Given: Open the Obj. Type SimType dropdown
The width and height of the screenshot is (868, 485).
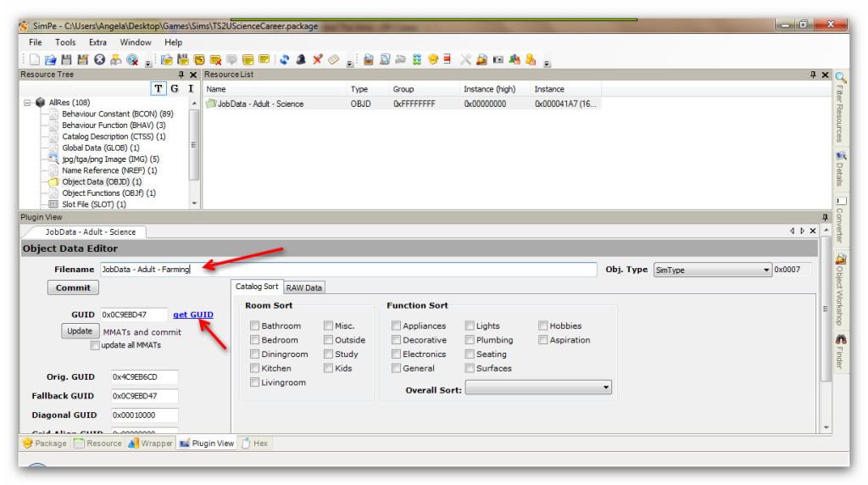Looking at the screenshot, I should (x=766, y=270).
